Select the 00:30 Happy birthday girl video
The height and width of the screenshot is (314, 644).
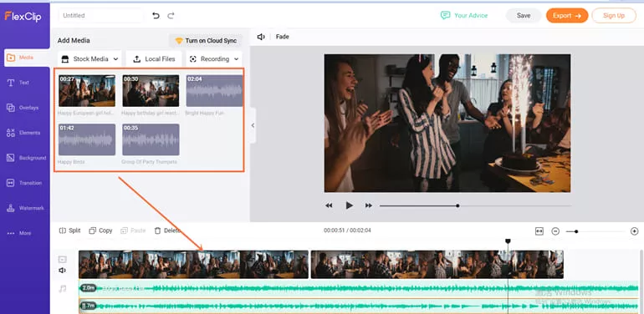tap(151, 90)
